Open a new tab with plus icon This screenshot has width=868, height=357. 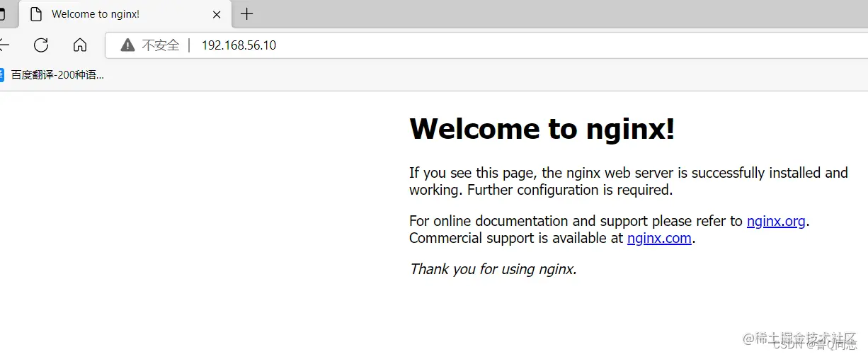point(246,14)
